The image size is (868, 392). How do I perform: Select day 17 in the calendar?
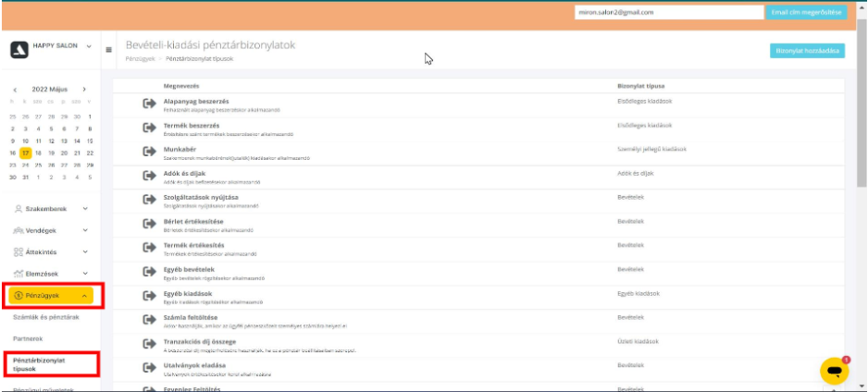[25, 153]
